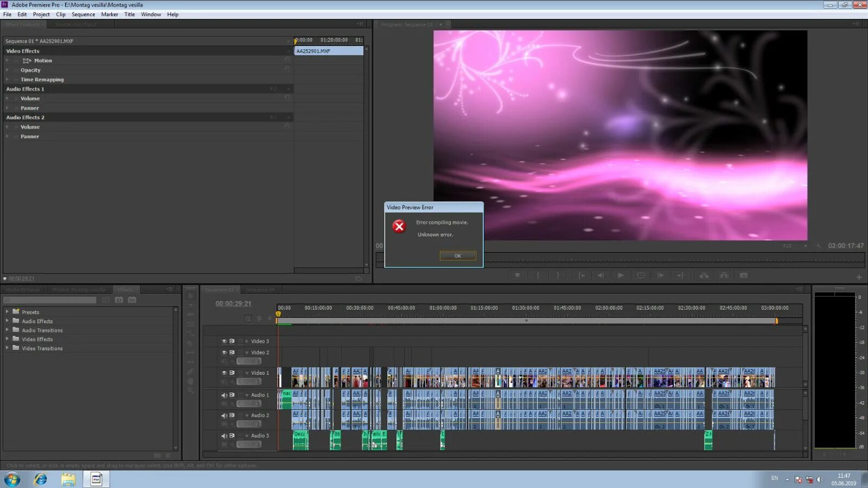Expand the Video Transitions bin
Viewport: 868px width, 488px height.
(7, 348)
